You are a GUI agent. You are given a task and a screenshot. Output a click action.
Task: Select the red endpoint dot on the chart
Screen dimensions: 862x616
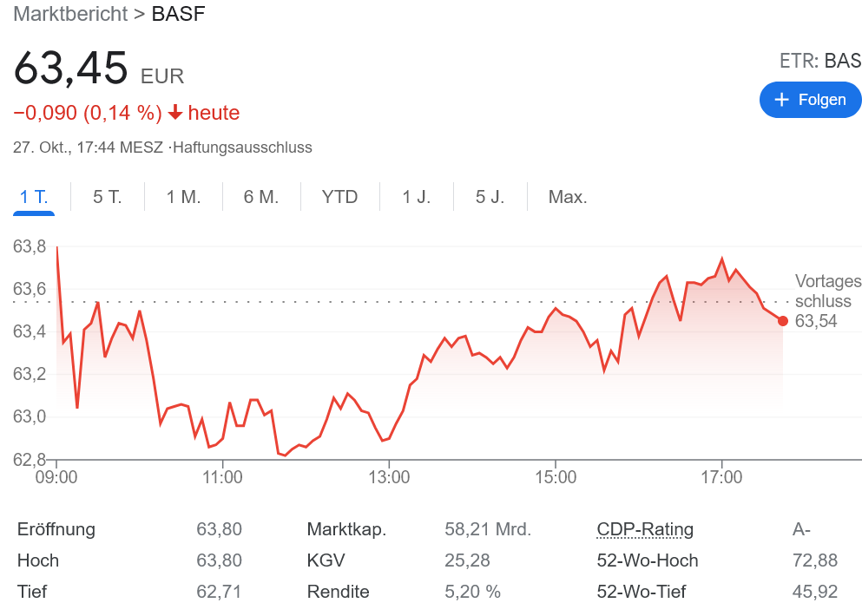pos(784,321)
